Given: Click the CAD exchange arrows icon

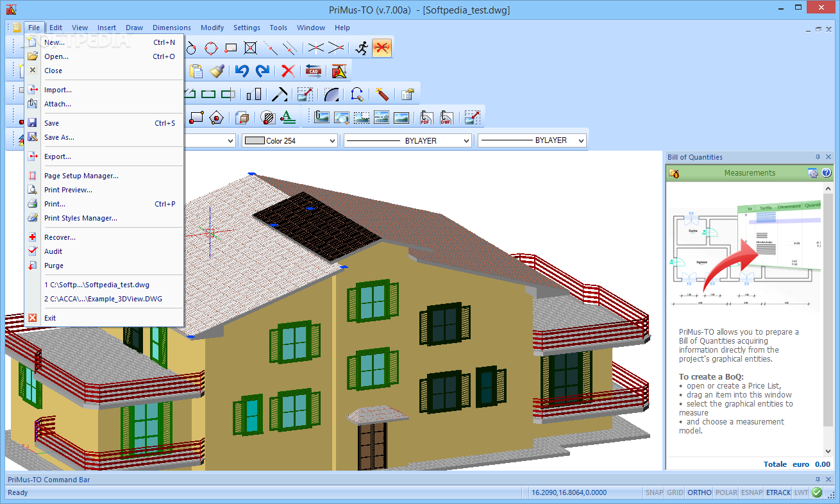Looking at the screenshot, I should point(313,71).
